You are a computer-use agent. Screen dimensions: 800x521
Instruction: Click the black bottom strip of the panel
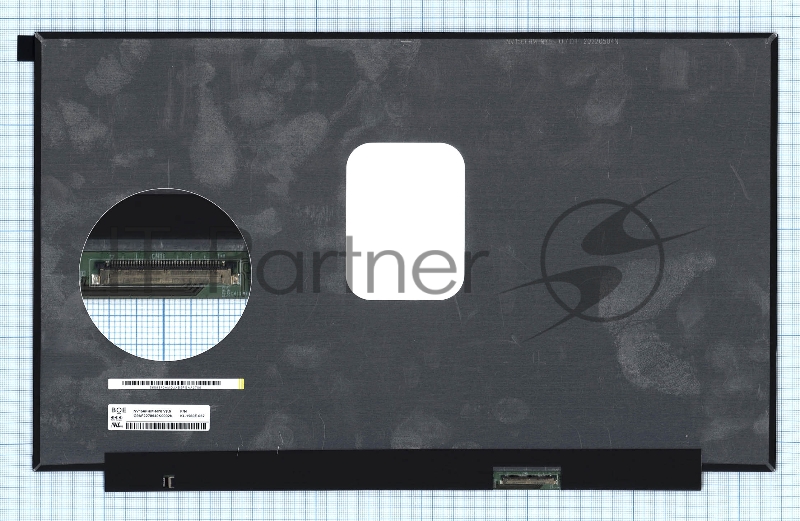pos(350,470)
